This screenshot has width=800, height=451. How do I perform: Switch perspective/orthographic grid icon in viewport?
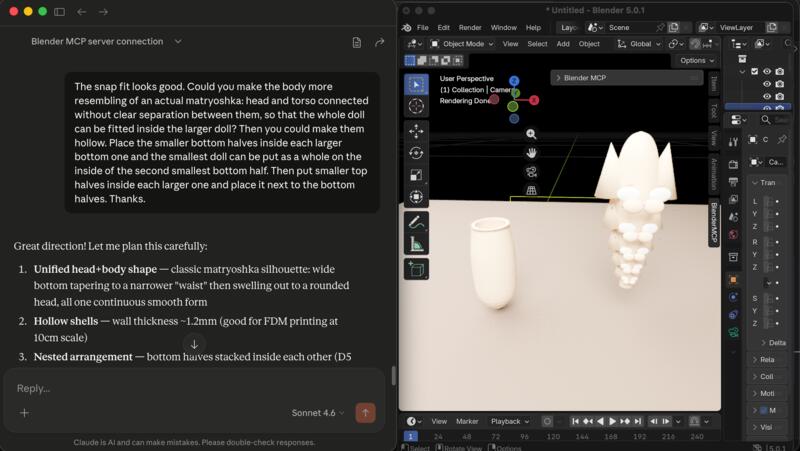pos(531,190)
